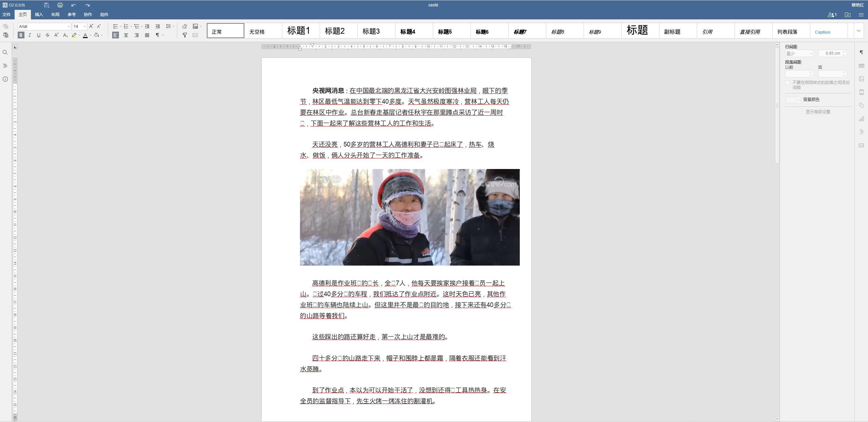Screen dimensions: 868x422
Task: Click the clear style eraser icon
Action: point(184,26)
